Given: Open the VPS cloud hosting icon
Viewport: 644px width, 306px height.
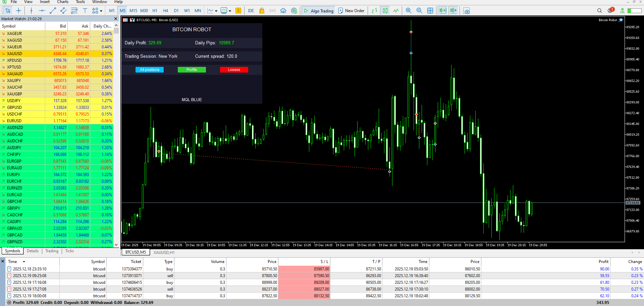Looking at the screenshot, I should click(283, 11).
